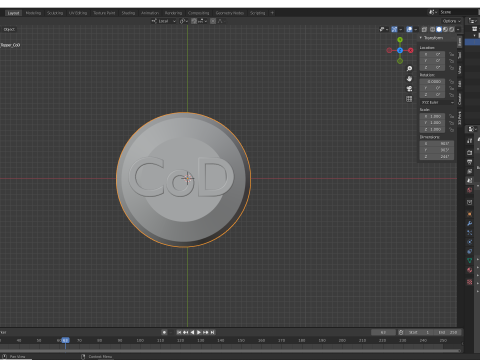Open the Modifiers wrench properties tab

point(470,223)
